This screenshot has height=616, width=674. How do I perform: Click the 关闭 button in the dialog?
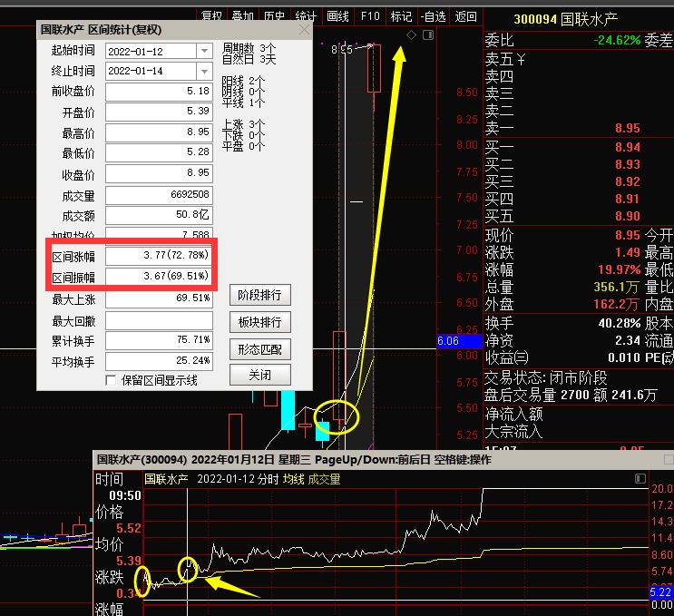pyautogui.click(x=260, y=375)
